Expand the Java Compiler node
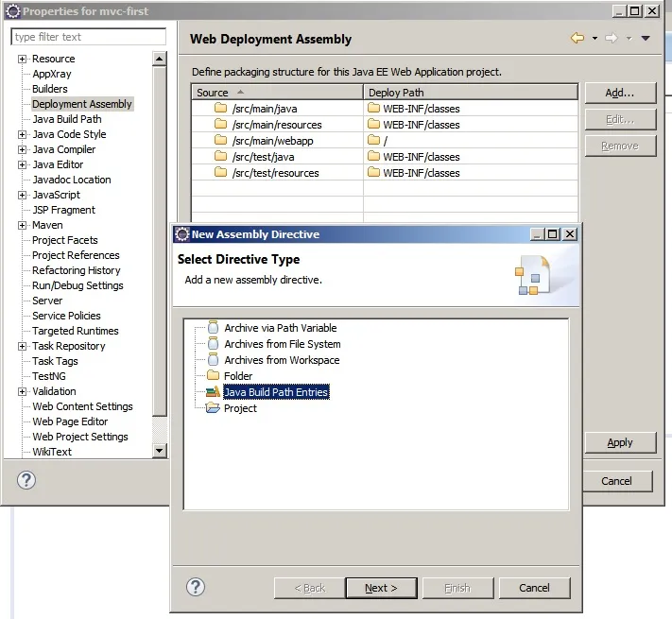This screenshot has width=672, height=619. [x=22, y=149]
